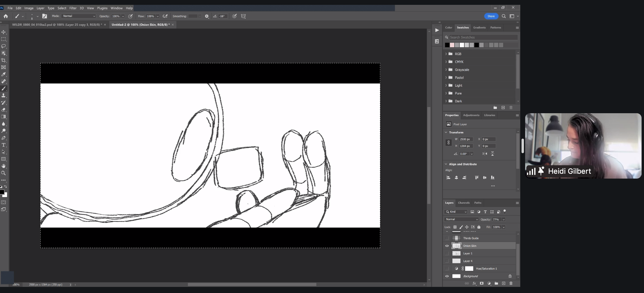Select the Hand tool

point(4,166)
